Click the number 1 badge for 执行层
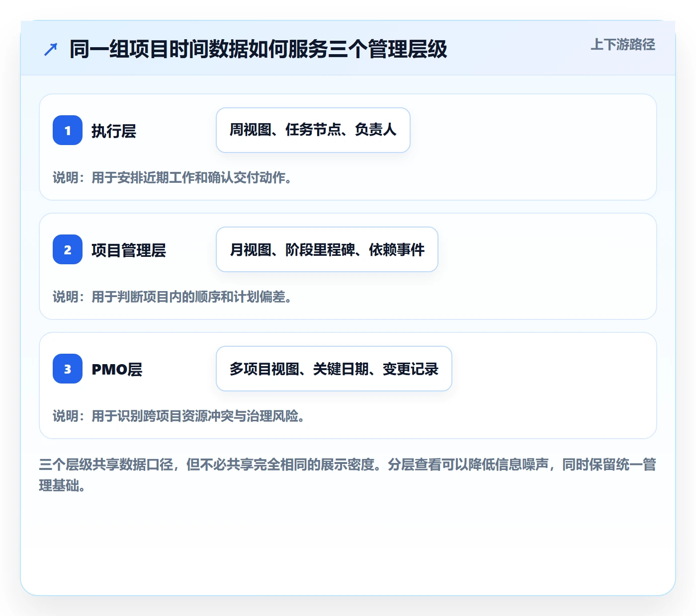 tap(68, 130)
